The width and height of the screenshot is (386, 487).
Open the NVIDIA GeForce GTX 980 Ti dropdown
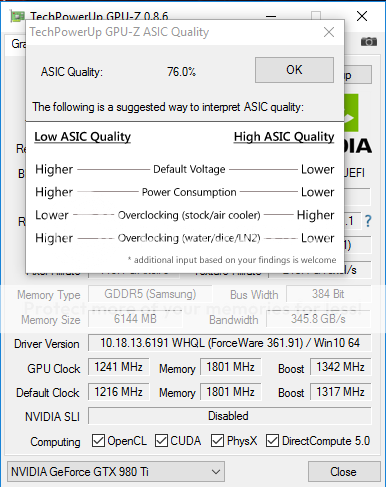coord(116,472)
